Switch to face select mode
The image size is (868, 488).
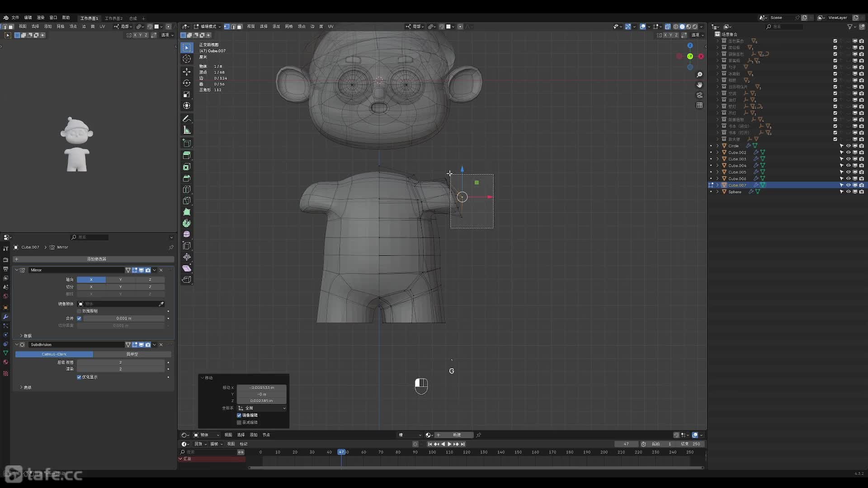point(240,27)
